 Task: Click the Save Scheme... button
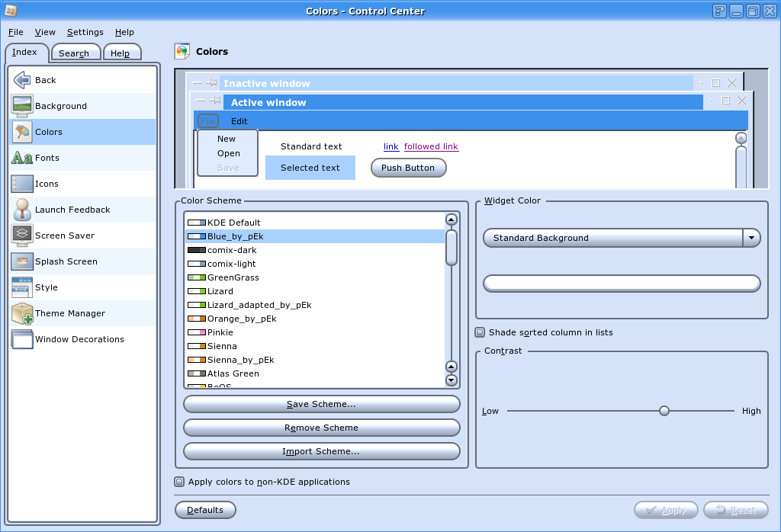pyautogui.click(x=321, y=404)
